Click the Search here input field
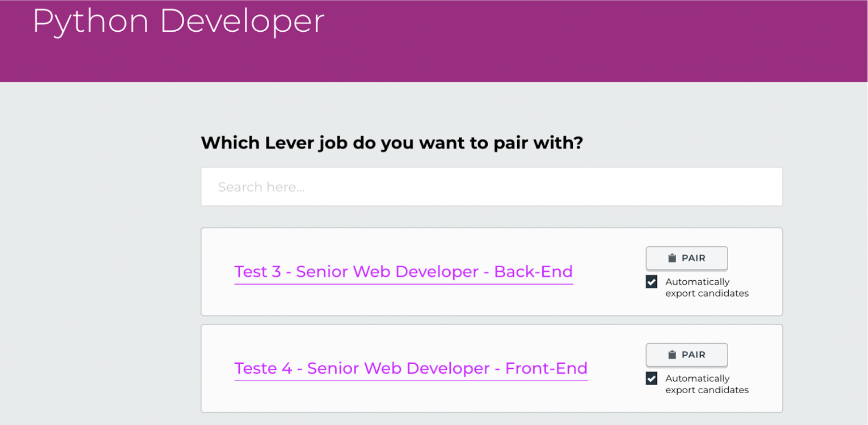868x425 pixels. point(491,187)
